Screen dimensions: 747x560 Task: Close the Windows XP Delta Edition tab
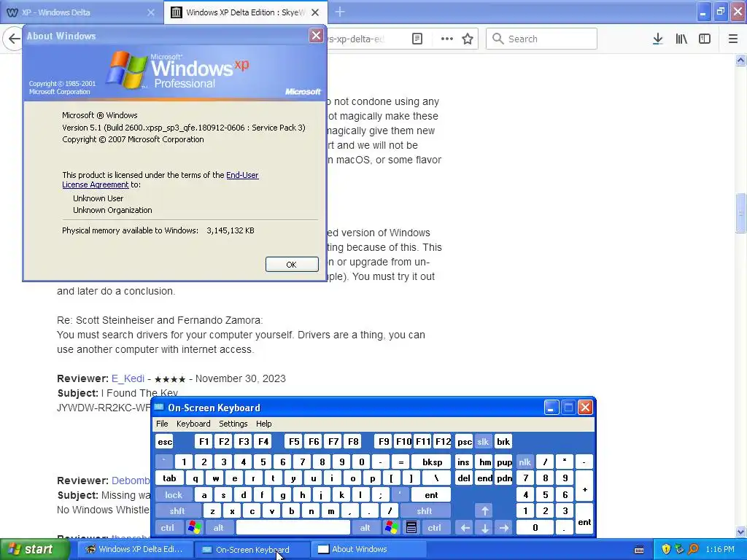click(x=315, y=12)
